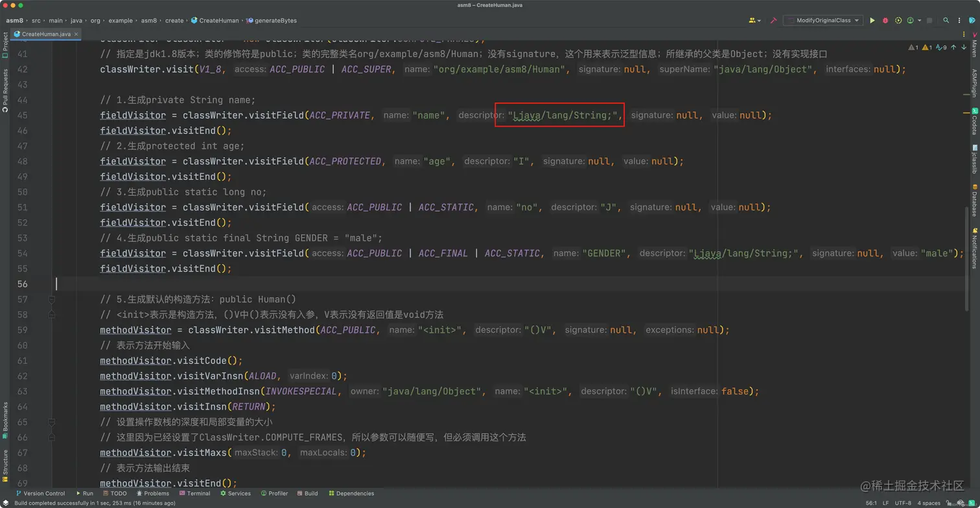The width and height of the screenshot is (980, 508).
Task: Close the CreateHuman.java tab
Action: click(76, 34)
